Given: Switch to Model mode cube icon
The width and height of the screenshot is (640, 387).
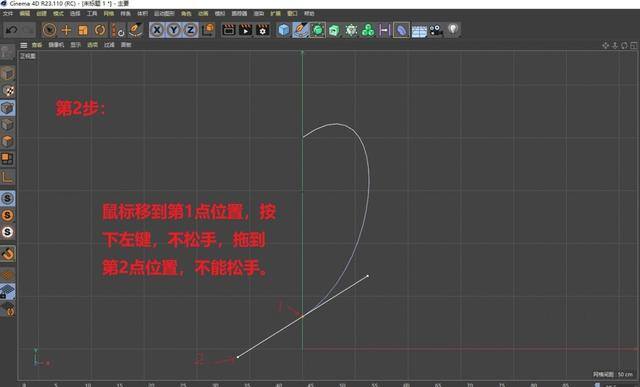Looking at the screenshot, I should tap(7, 73).
